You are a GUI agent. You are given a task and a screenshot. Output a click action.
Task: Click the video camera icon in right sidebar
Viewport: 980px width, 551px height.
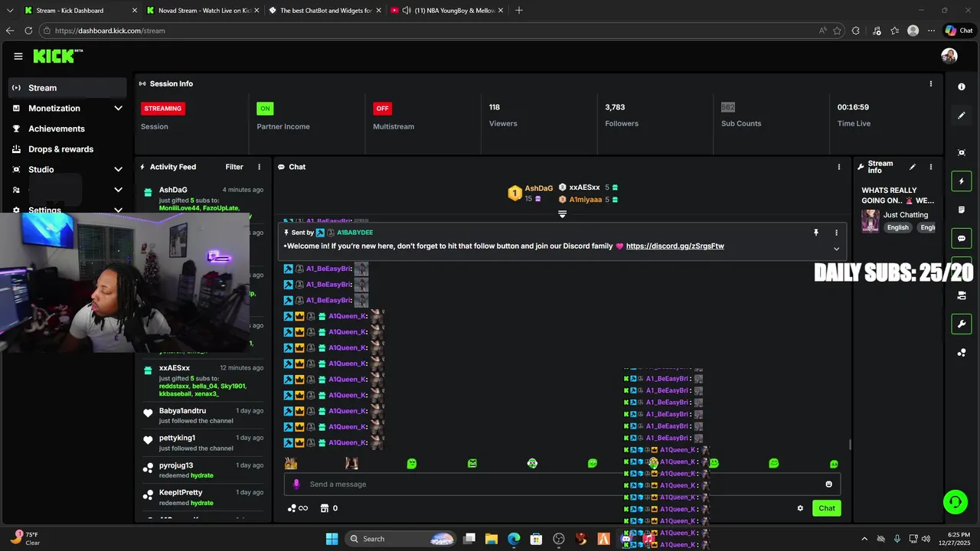[x=962, y=295]
